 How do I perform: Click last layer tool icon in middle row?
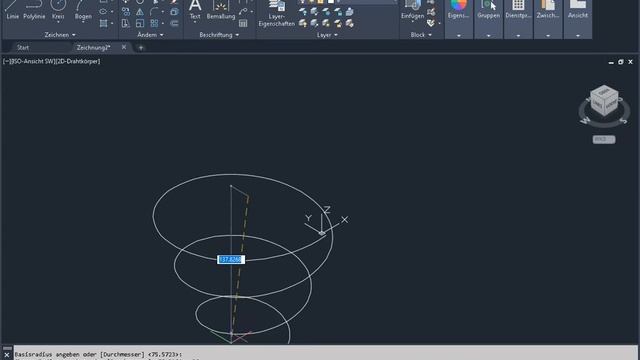click(x=349, y=11)
